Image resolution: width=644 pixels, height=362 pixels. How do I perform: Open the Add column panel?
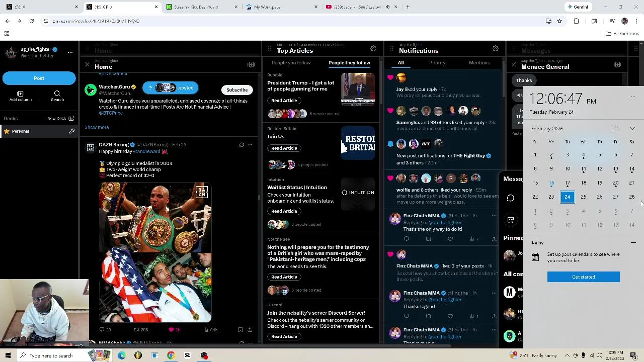21,96
